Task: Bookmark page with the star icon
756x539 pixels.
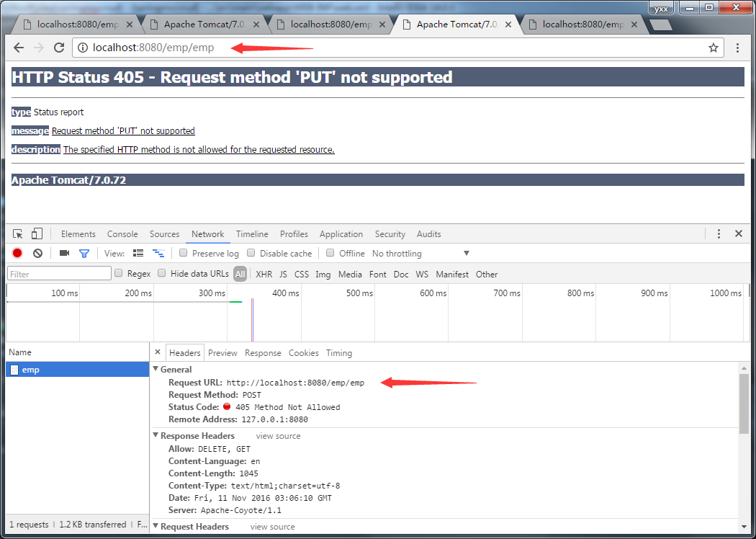Action: (x=713, y=48)
